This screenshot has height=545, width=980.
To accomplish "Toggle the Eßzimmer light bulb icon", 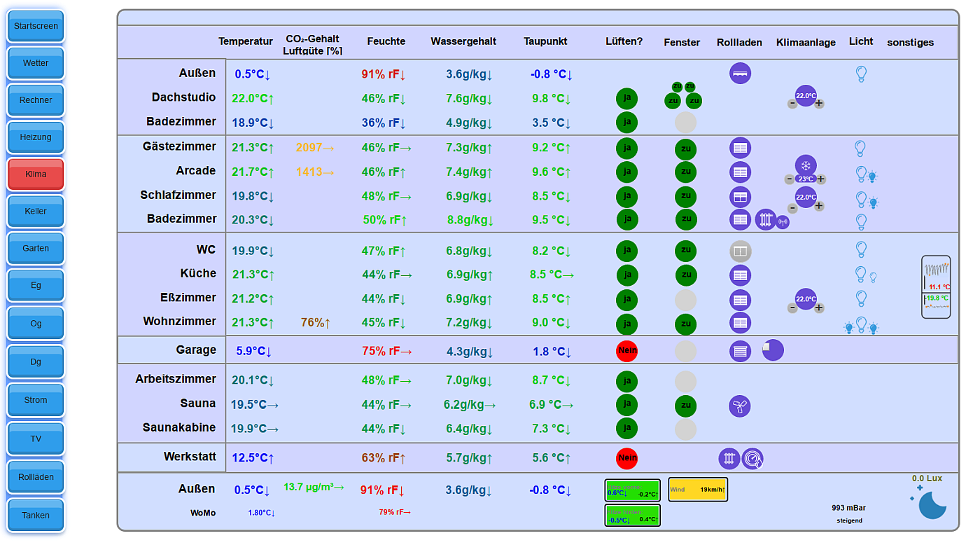I will pyautogui.click(x=861, y=298).
